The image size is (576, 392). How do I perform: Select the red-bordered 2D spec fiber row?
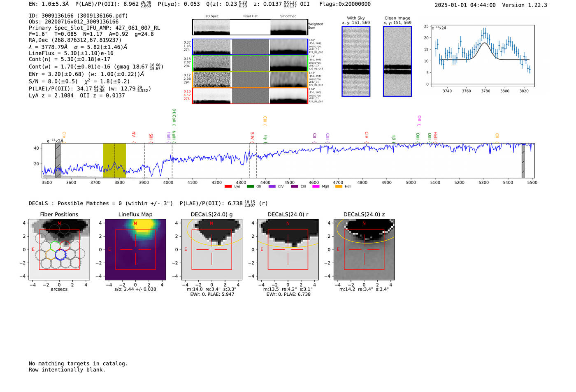[250, 96]
